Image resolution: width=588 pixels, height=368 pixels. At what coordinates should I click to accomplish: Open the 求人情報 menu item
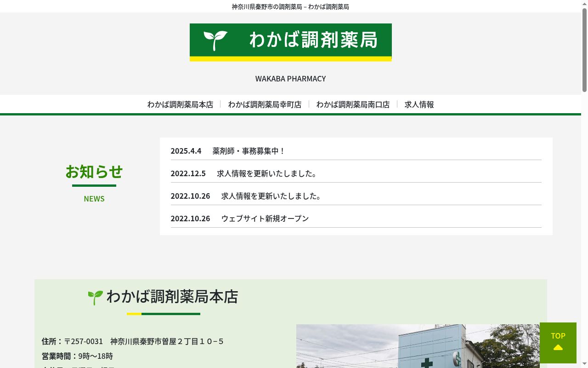click(x=419, y=104)
